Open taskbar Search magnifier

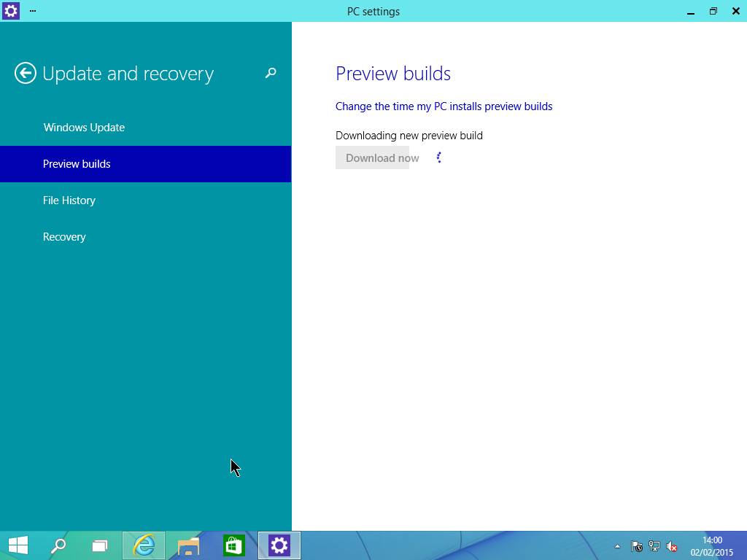pyautogui.click(x=58, y=545)
